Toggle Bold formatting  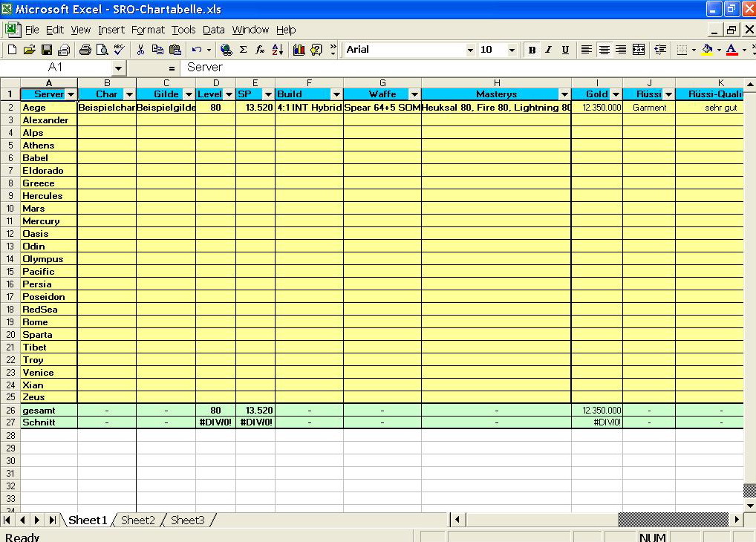[x=532, y=50]
